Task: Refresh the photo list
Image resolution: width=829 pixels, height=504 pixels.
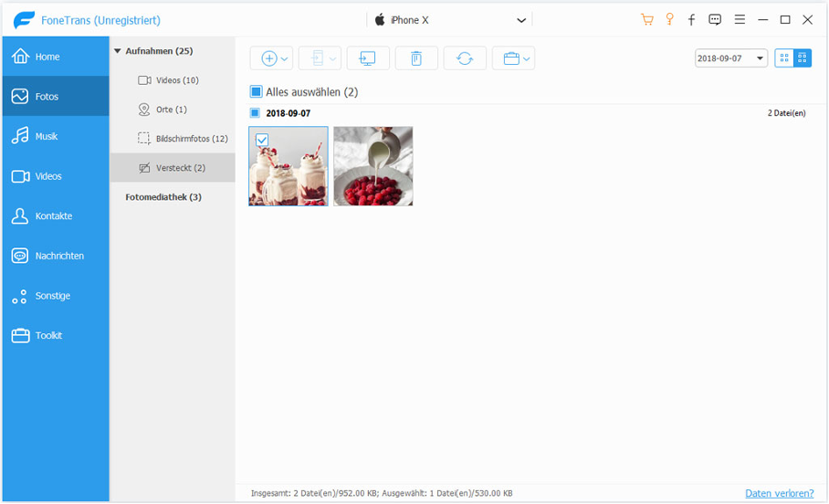Action: (x=465, y=58)
